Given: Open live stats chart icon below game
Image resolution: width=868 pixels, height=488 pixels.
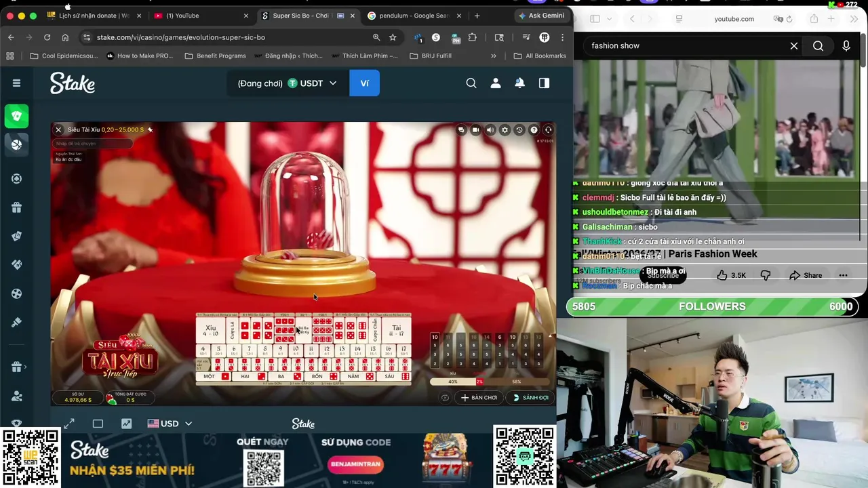Looking at the screenshot, I should [x=126, y=424].
